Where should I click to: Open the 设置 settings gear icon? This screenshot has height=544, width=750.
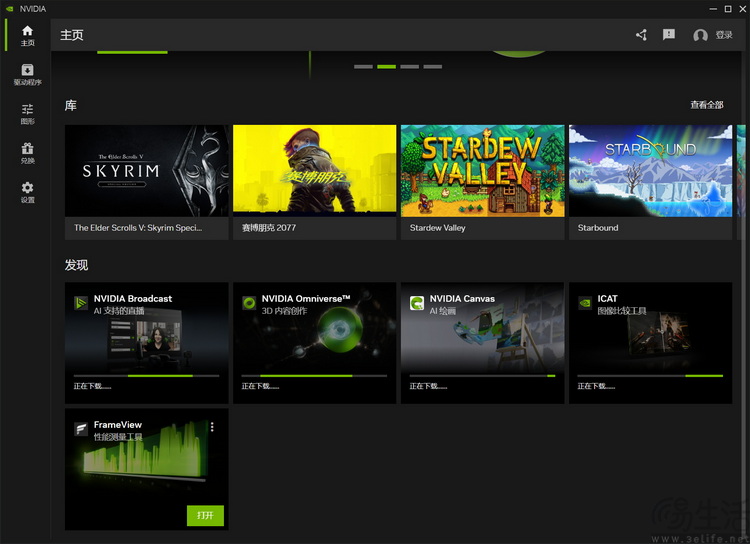click(27, 188)
